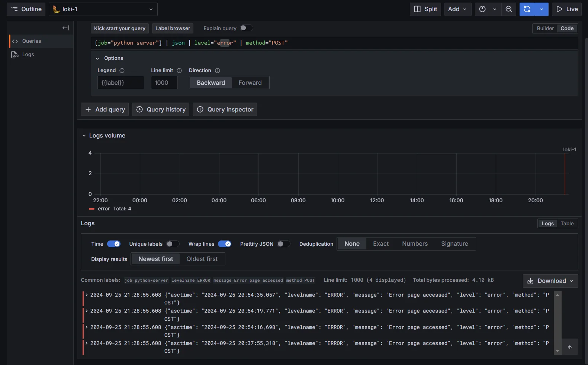Image resolution: width=588 pixels, height=365 pixels.
Task: Click the Split view button
Action: coord(425,9)
